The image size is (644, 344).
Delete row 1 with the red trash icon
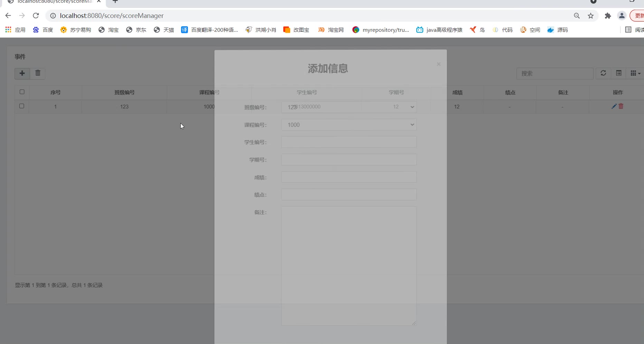[621, 106]
